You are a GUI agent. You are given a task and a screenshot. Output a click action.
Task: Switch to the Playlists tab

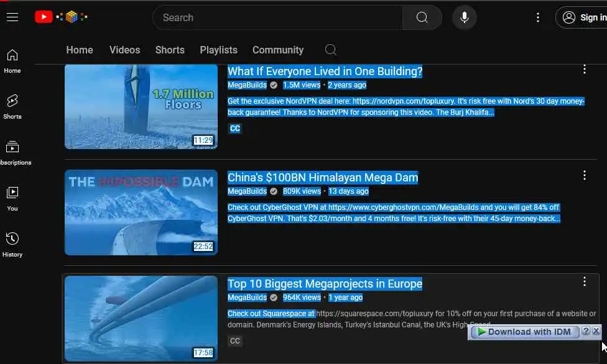pos(219,50)
